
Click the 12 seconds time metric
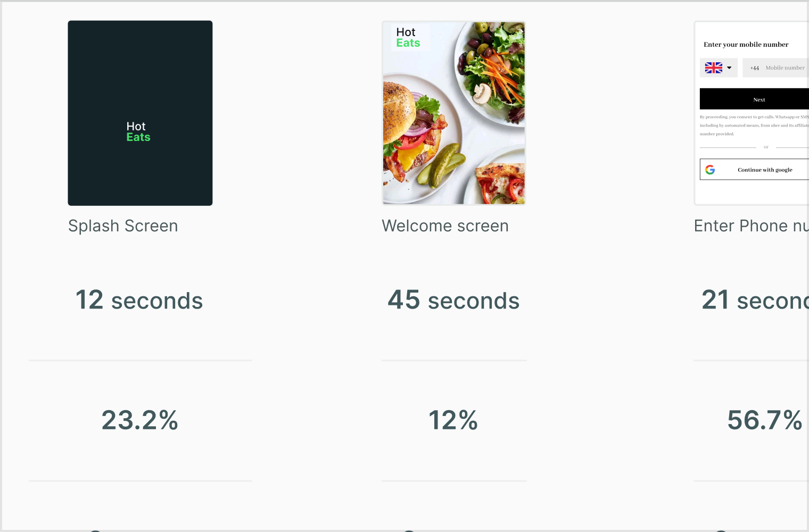pos(139,300)
